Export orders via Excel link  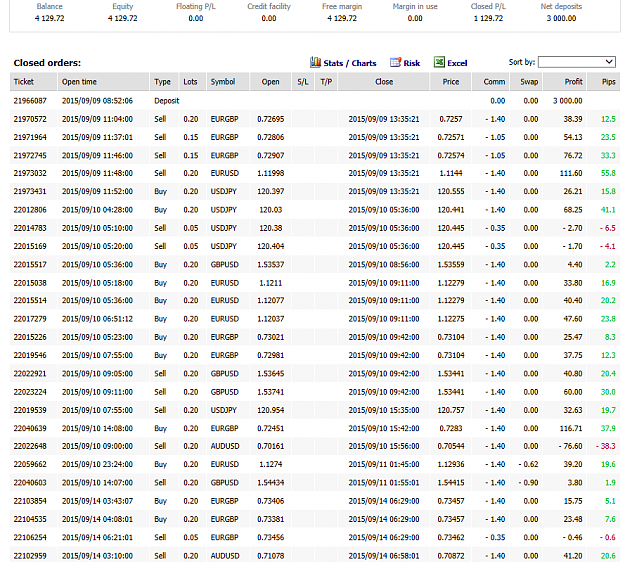457,63
